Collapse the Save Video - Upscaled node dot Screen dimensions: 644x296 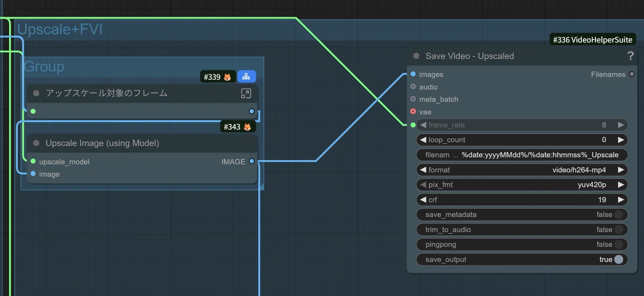tap(416, 56)
